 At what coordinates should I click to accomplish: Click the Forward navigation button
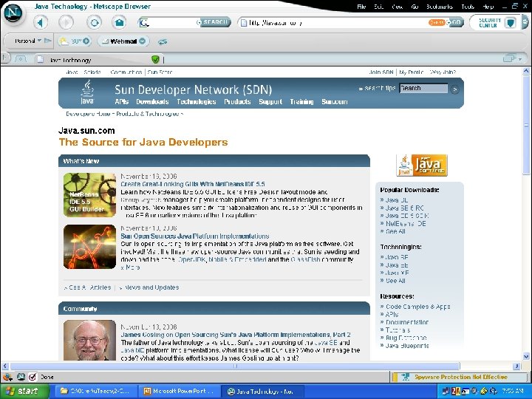point(66,23)
